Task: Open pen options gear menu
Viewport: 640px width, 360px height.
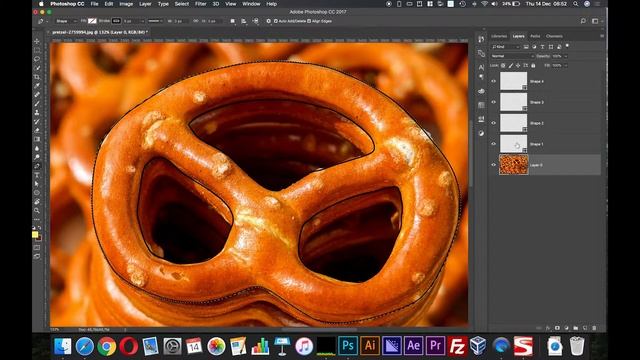Action: pos(268,21)
